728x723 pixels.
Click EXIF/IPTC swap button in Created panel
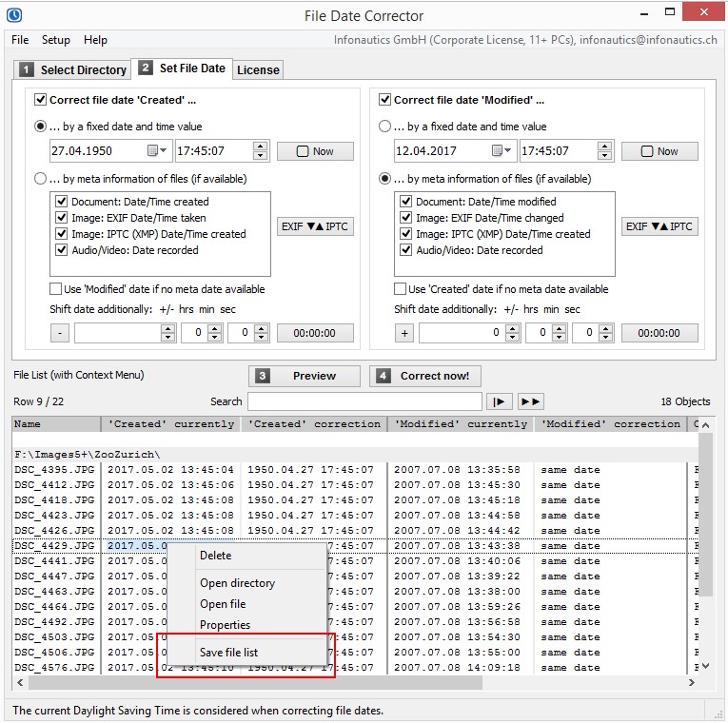(x=315, y=226)
